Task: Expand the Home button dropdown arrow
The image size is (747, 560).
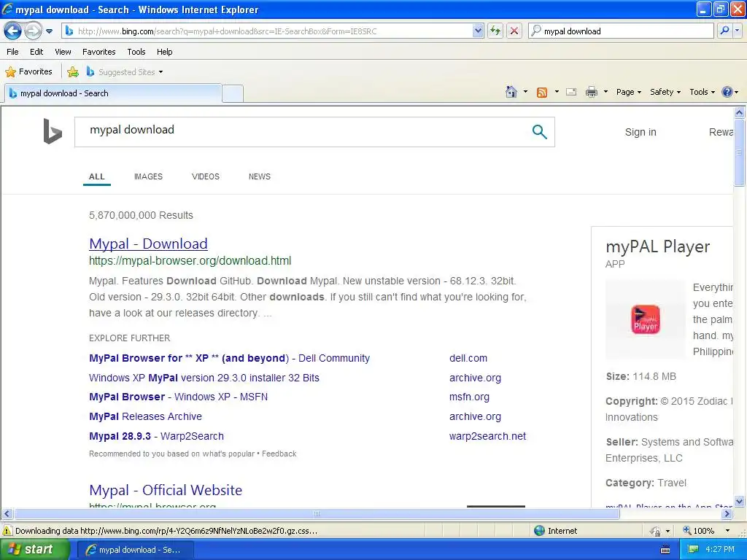Action: pyautogui.click(x=525, y=92)
